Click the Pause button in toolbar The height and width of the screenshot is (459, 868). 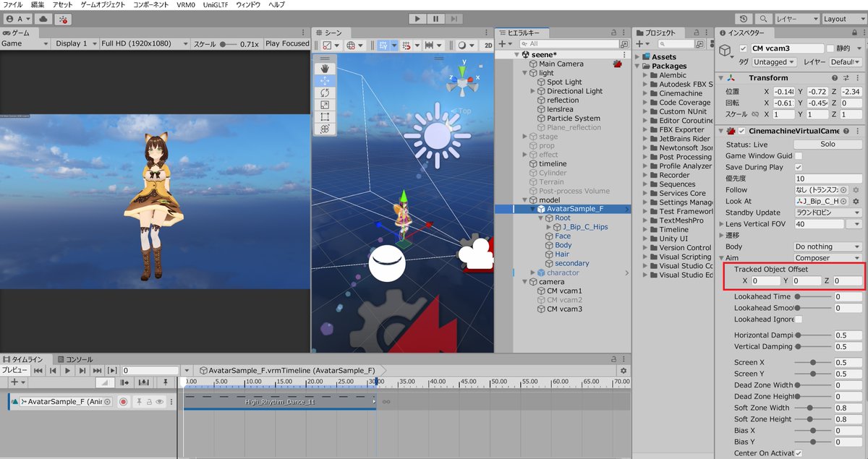tap(435, 19)
